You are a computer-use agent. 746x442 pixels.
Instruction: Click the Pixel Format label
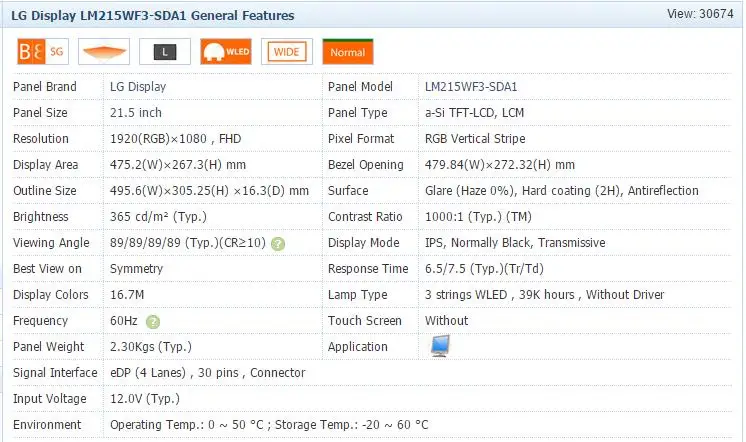click(x=361, y=138)
